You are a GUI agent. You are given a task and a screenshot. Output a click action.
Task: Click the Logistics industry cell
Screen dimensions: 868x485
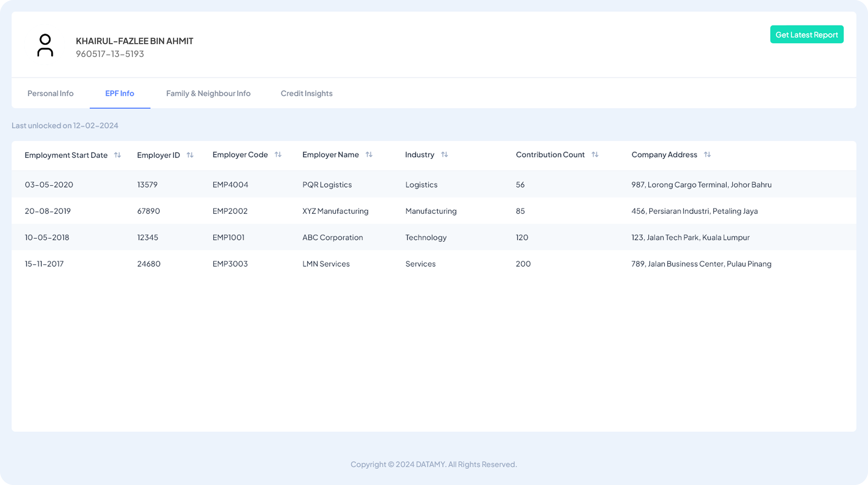[421, 185]
